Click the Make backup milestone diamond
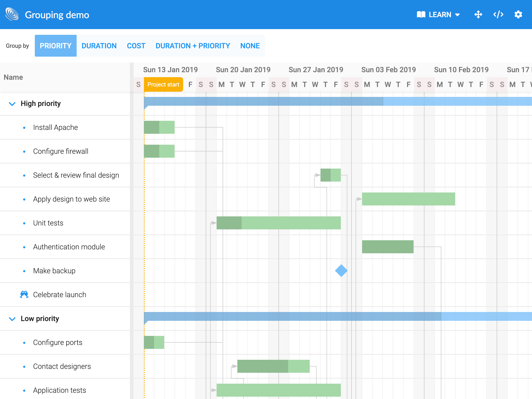This screenshot has width=532, height=399. (341, 271)
